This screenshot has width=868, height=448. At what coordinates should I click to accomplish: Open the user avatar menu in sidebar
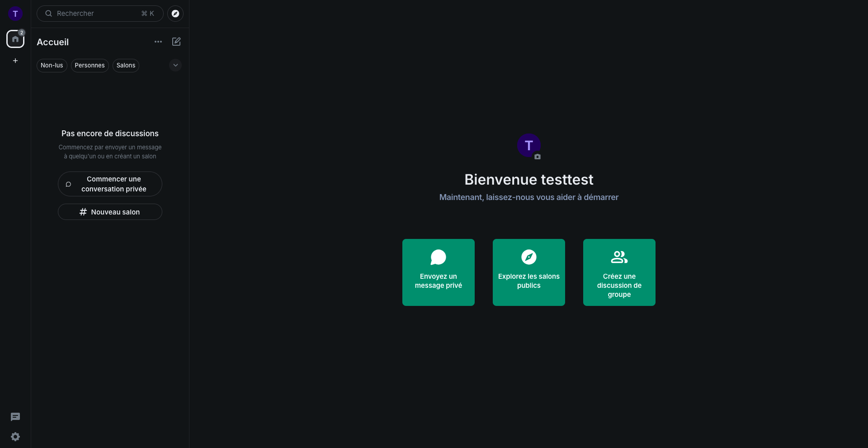pos(15,14)
